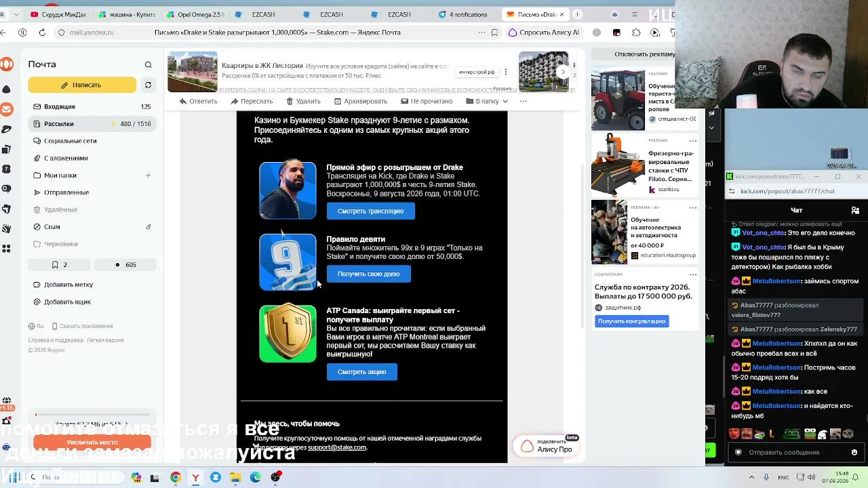The width and height of the screenshot is (868, 488).
Task: Click Отключить рекламу link
Action: click(x=644, y=54)
